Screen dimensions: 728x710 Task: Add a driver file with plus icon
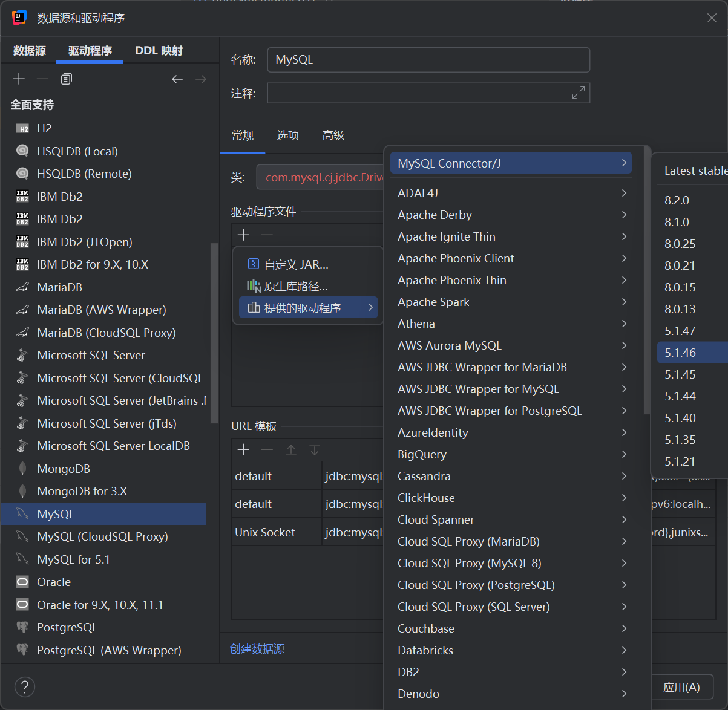[x=244, y=235]
